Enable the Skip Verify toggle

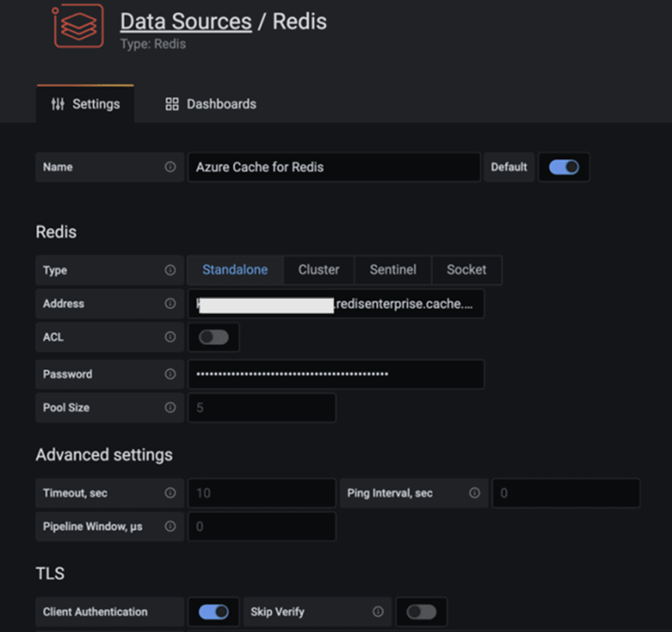coord(421,612)
